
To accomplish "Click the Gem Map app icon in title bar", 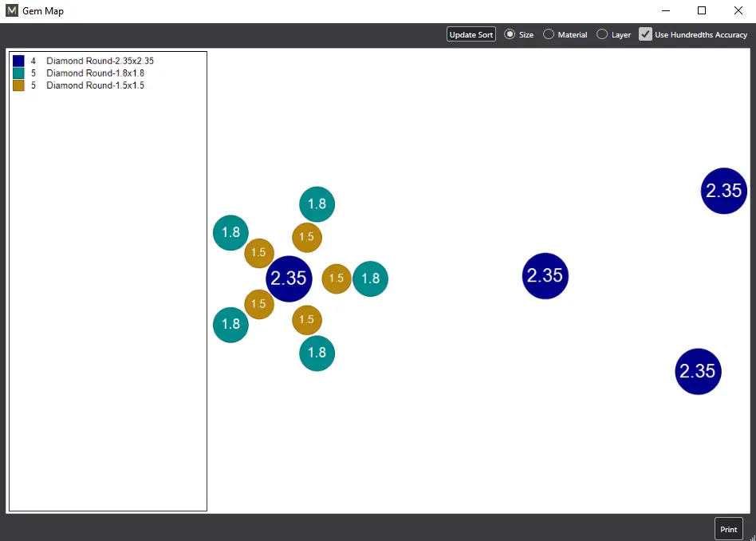I will pyautogui.click(x=12, y=11).
